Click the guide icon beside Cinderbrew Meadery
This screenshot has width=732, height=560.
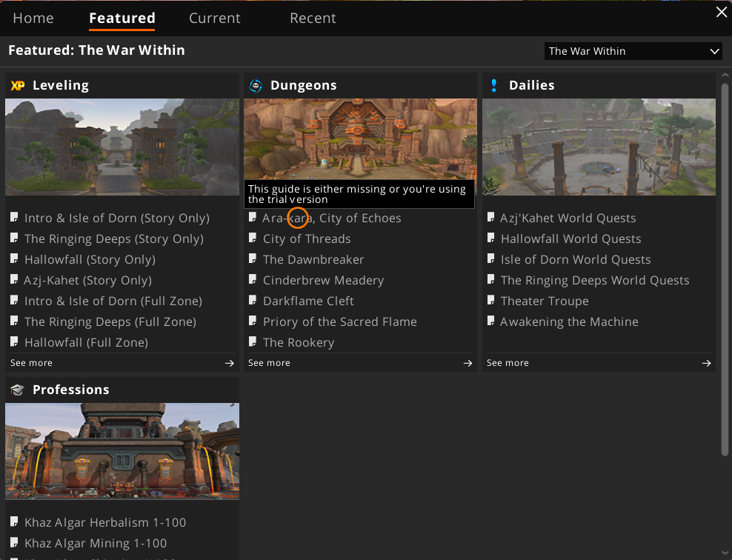pos(253,280)
